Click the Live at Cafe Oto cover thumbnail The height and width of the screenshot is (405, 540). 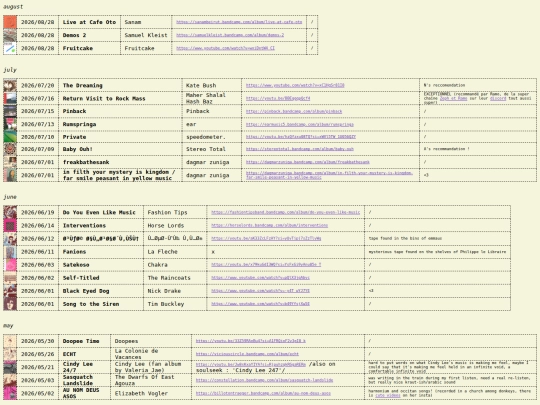[x=10, y=22]
